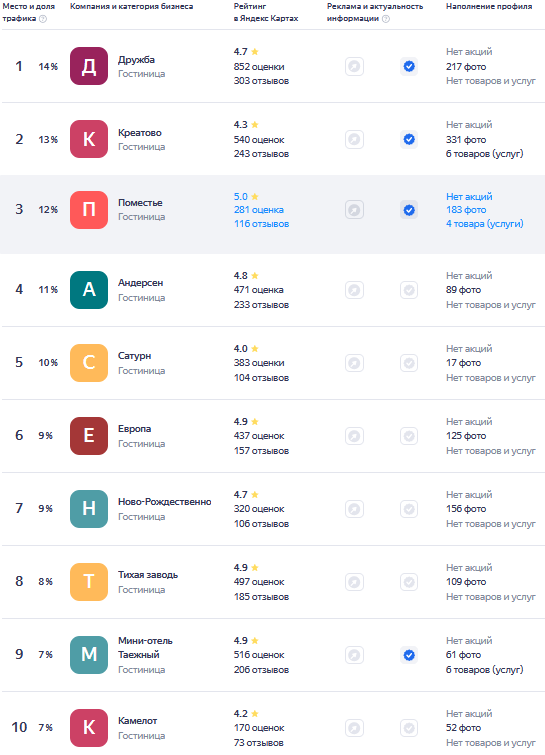Image resolution: width=545 pixels, height=755 pixels.
Task: Click the Сатурн orange letter С logo
Action: pos(89,363)
